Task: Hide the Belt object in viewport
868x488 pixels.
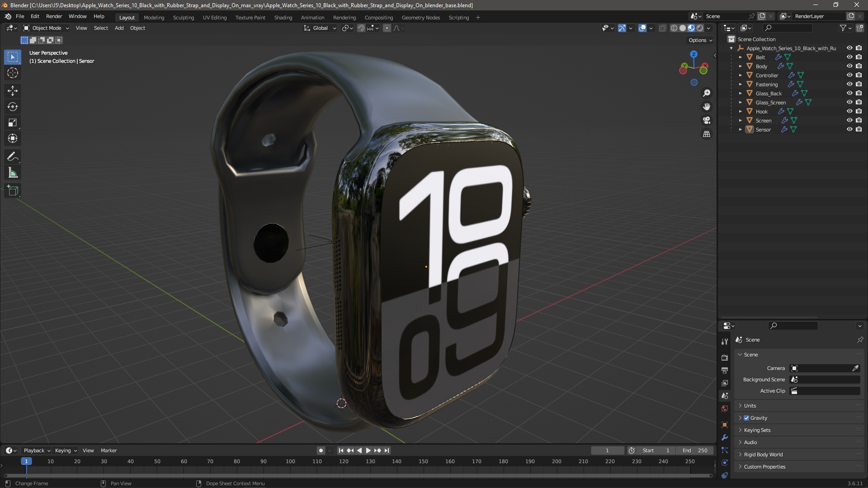Action: click(849, 57)
